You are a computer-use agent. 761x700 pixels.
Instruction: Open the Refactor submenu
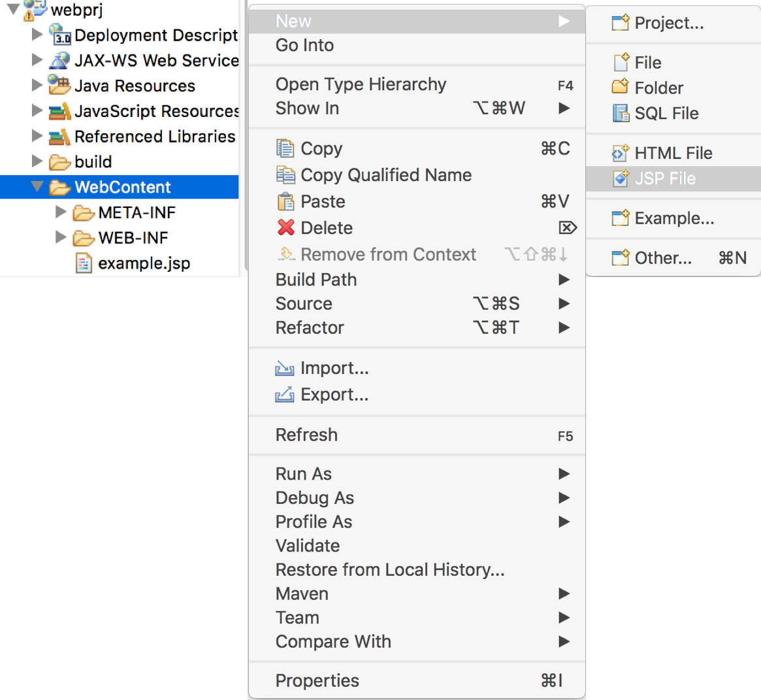pyautogui.click(x=417, y=327)
